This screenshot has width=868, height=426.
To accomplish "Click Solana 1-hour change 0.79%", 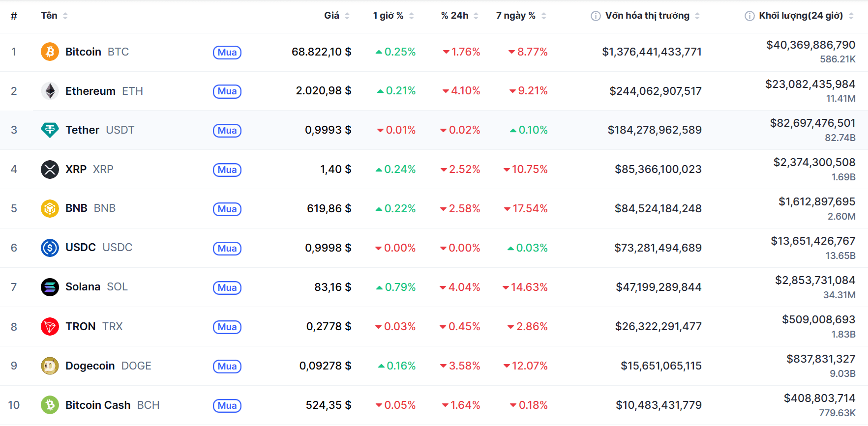I will pos(395,287).
